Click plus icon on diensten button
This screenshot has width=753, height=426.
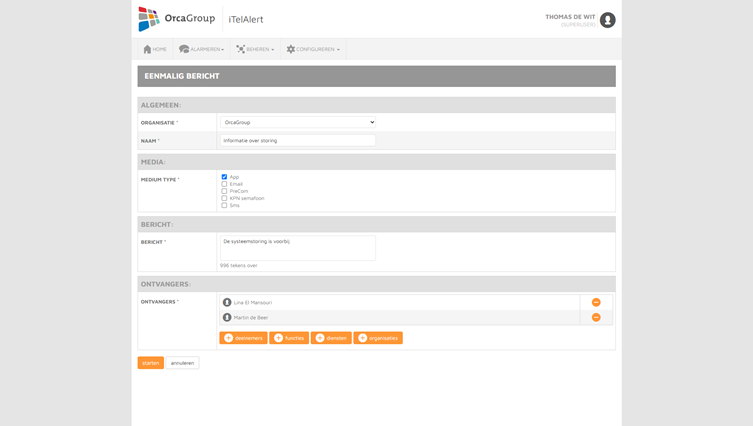click(320, 338)
